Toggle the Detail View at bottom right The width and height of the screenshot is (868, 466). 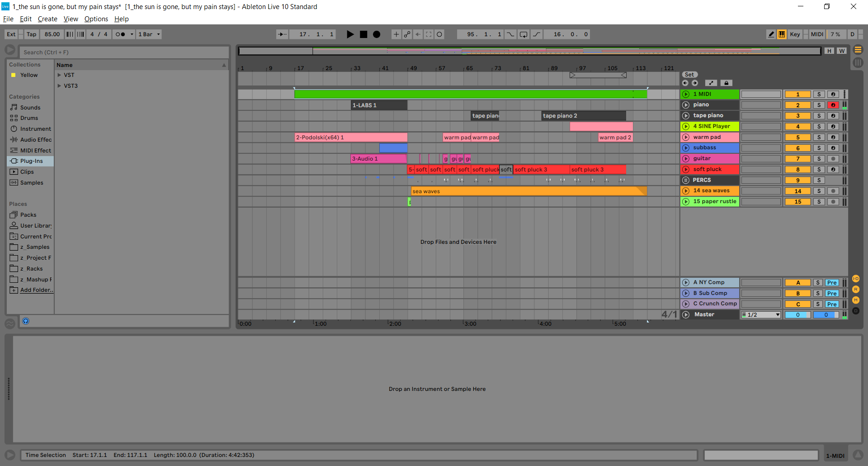coord(858,455)
